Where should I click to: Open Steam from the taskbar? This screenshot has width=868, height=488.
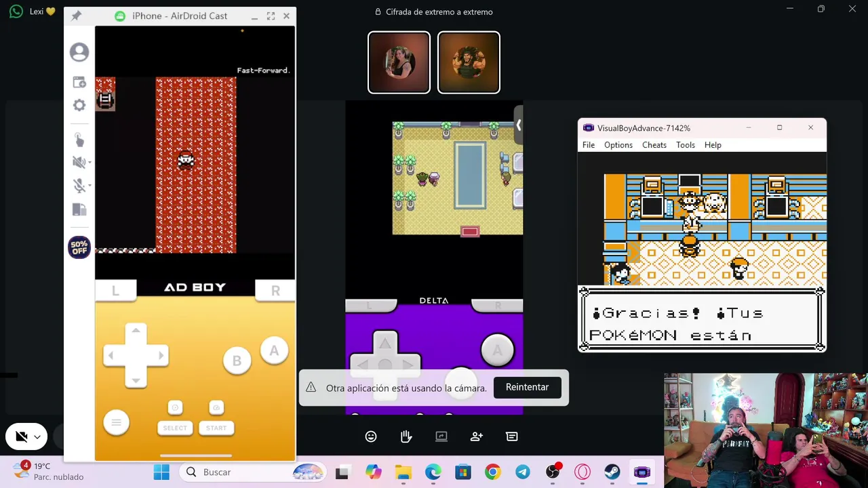[612, 472]
